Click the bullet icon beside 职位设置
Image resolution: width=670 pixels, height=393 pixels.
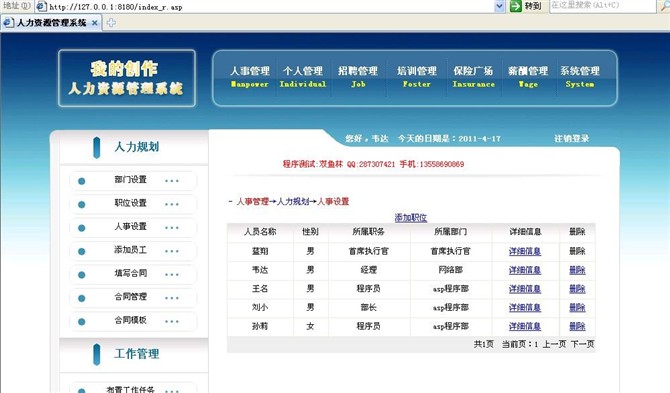tap(82, 205)
